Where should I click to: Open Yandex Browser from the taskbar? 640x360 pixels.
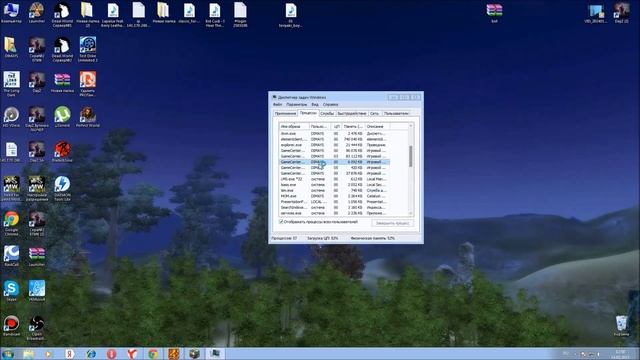(x=132, y=353)
